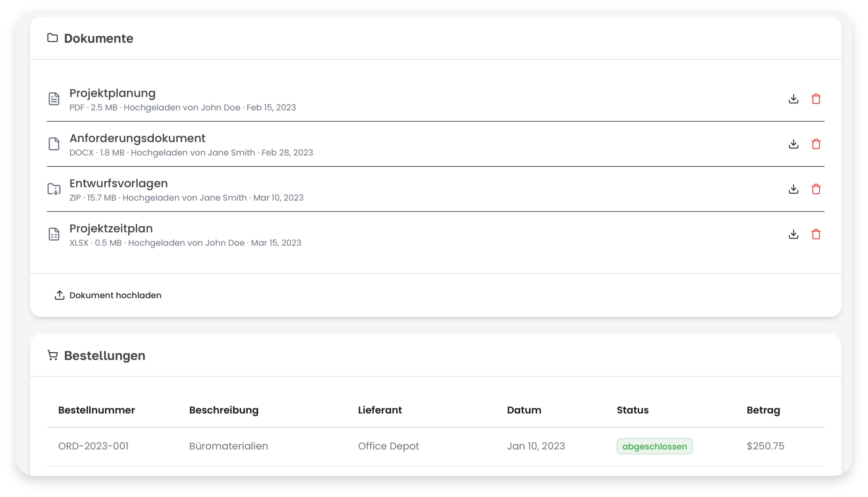The width and height of the screenshot is (868, 497).
Task: Select order ORD-2023-001
Action: click(93, 446)
